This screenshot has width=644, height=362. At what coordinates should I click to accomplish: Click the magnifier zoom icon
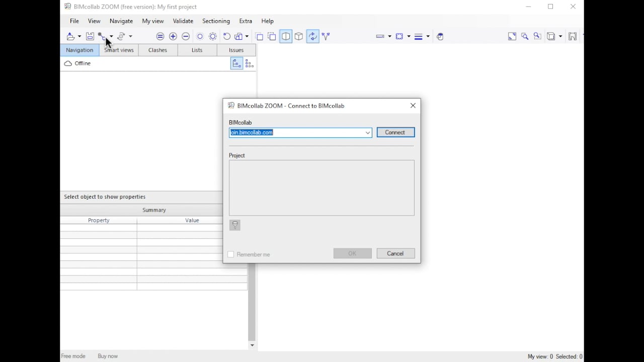coord(525,36)
